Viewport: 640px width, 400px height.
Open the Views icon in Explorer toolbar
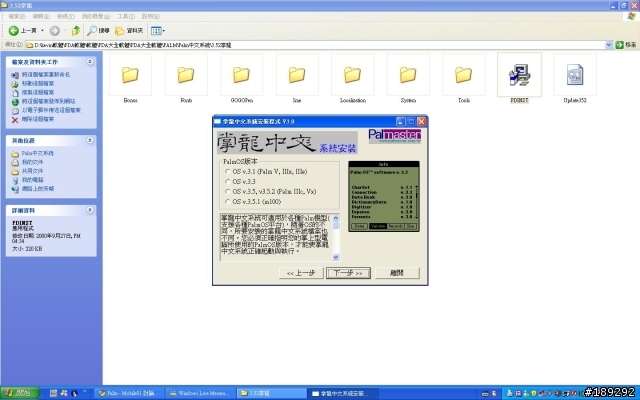156,31
